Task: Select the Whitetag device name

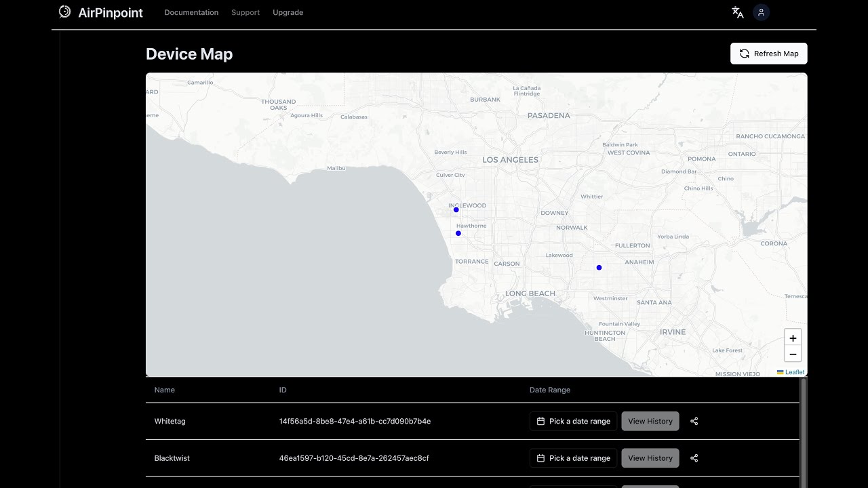Action: [170, 421]
